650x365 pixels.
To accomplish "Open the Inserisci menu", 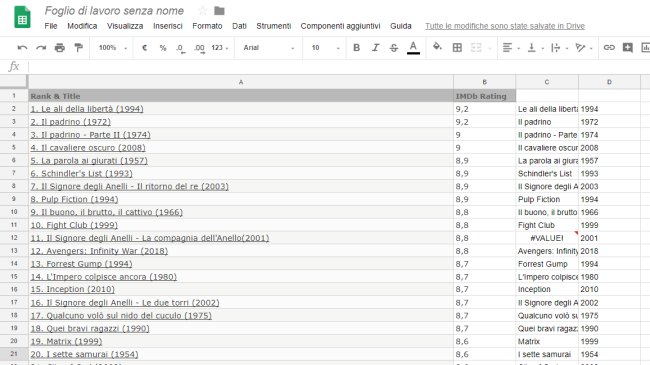I will coord(167,26).
